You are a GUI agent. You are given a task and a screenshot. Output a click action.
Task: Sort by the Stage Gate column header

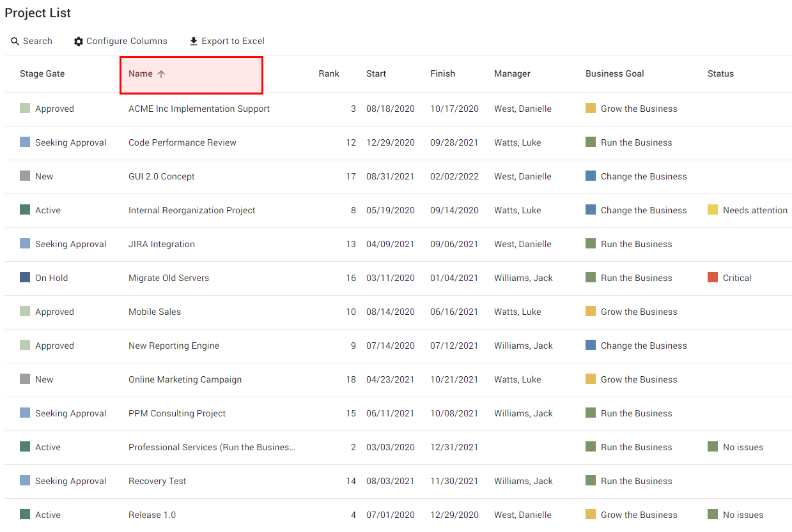[x=42, y=74]
